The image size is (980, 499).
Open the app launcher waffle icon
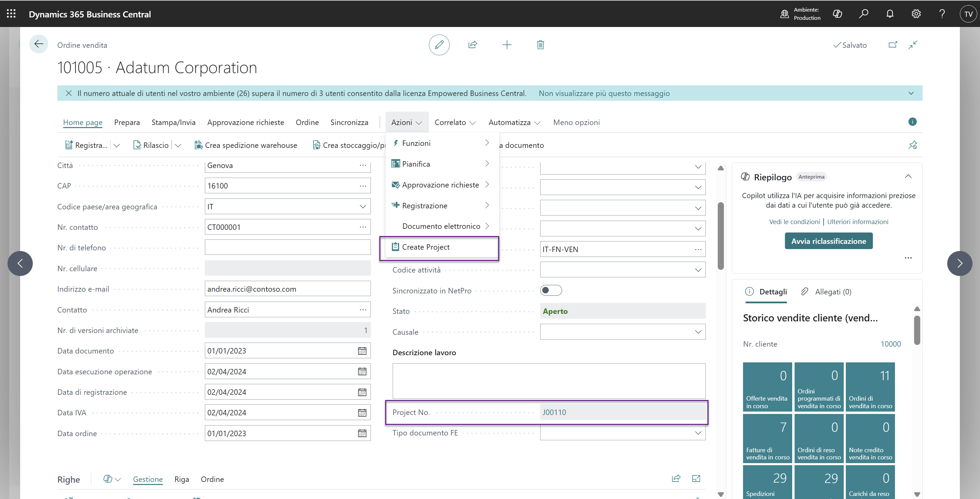tap(11, 14)
